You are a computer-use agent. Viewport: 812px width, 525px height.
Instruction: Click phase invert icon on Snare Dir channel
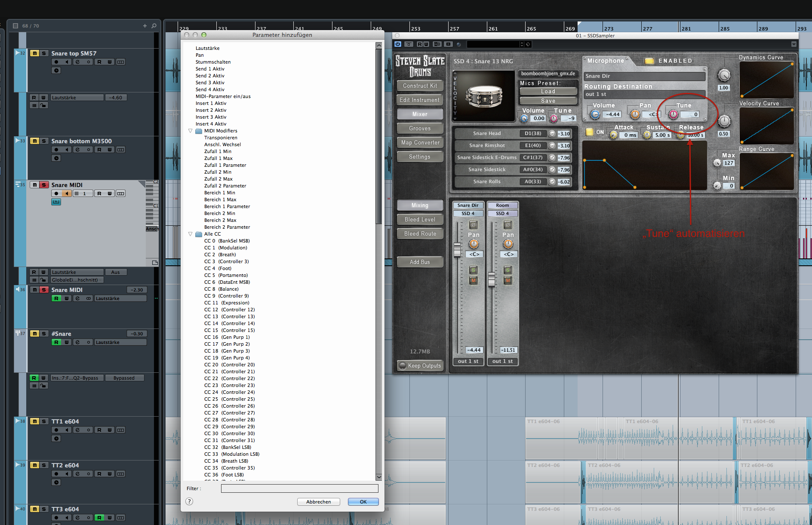point(474,225)
